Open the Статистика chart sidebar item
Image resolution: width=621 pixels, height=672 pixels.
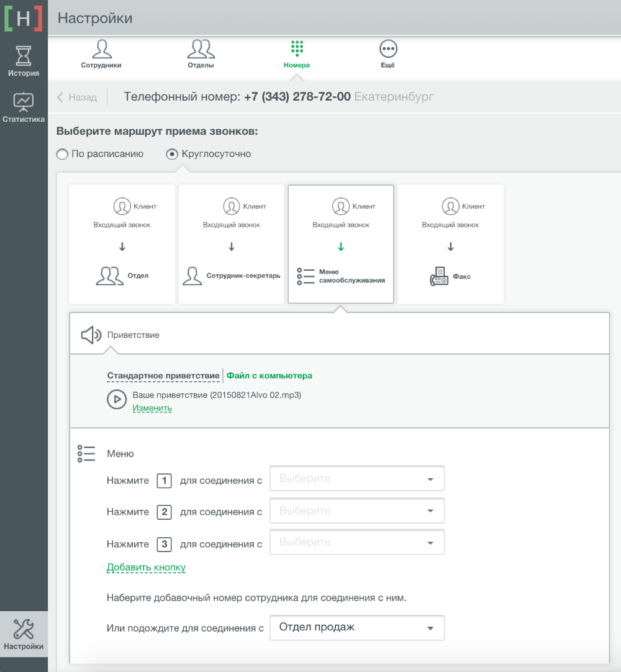[24, 107]
